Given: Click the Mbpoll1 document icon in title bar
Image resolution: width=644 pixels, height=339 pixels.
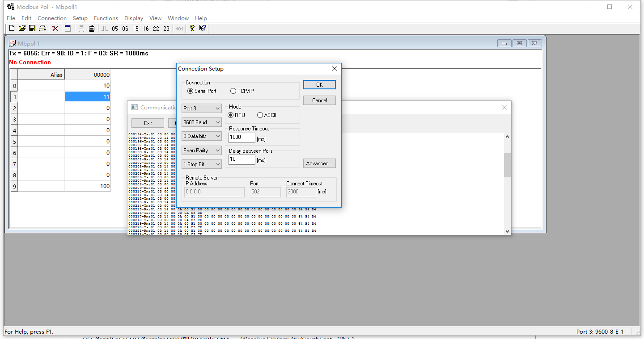Looking at the screenshot, I should pos(13,43).
